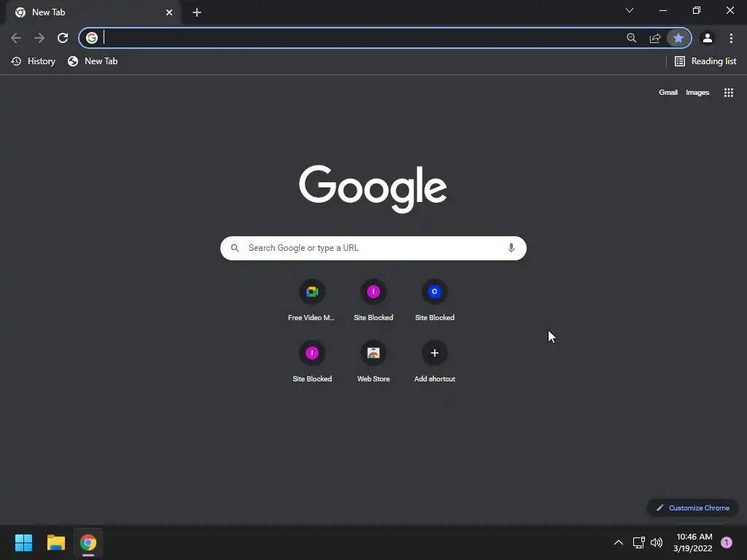Screen dimensions: 747x560
Task: Open the profile avatar menu
Action: (708, 38)
